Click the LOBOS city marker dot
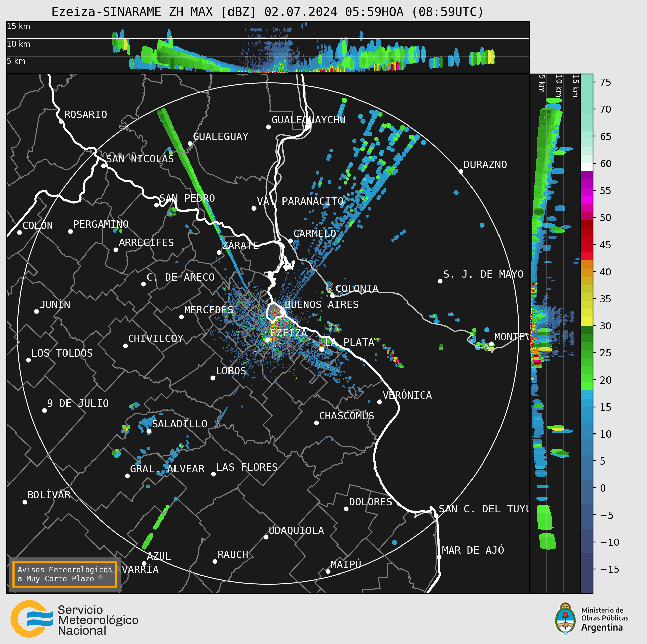Screen dimensions: 647x644 pos(213,378)
